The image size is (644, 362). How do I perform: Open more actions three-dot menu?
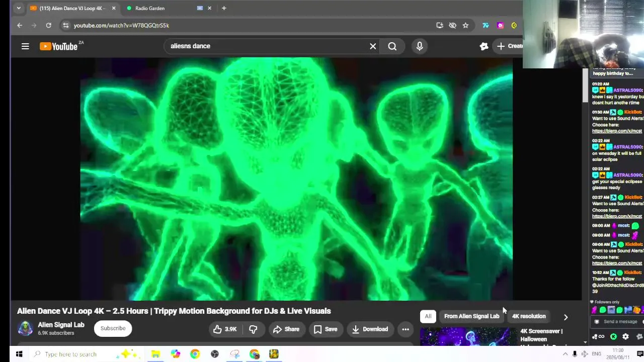[406, 329]
